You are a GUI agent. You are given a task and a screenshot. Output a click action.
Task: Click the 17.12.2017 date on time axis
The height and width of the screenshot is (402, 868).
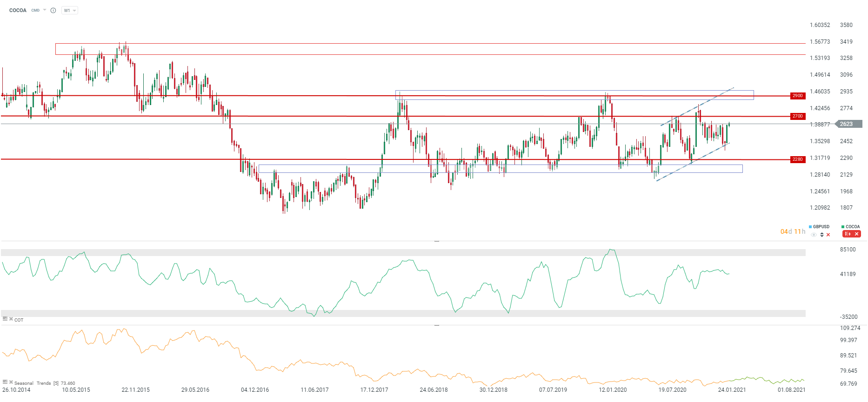[x=374, y=390]
